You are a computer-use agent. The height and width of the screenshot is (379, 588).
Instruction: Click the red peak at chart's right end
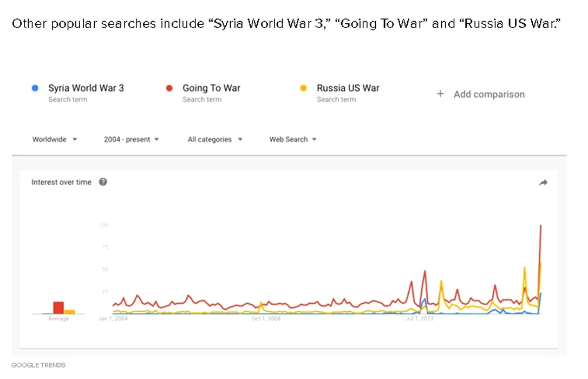541,226
